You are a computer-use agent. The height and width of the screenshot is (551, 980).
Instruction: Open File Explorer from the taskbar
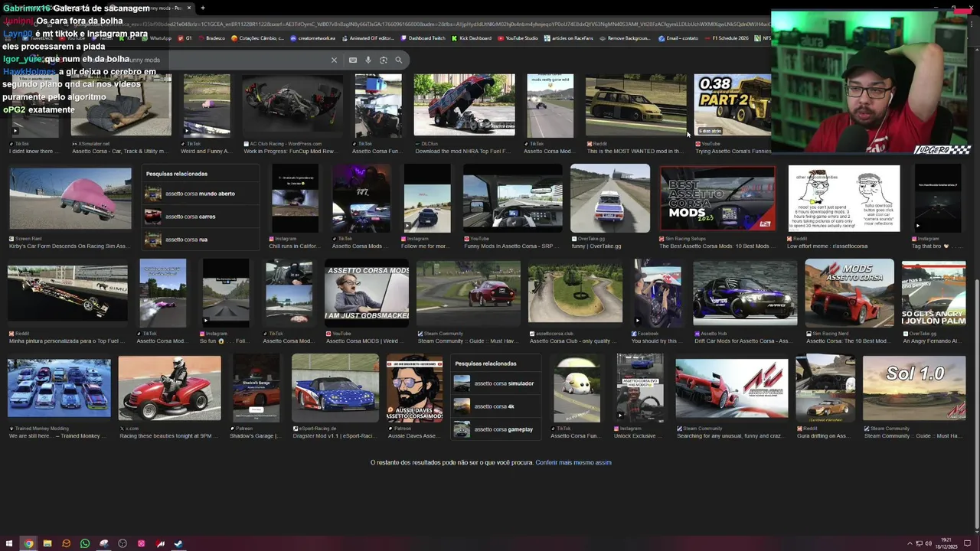(47, 543)
